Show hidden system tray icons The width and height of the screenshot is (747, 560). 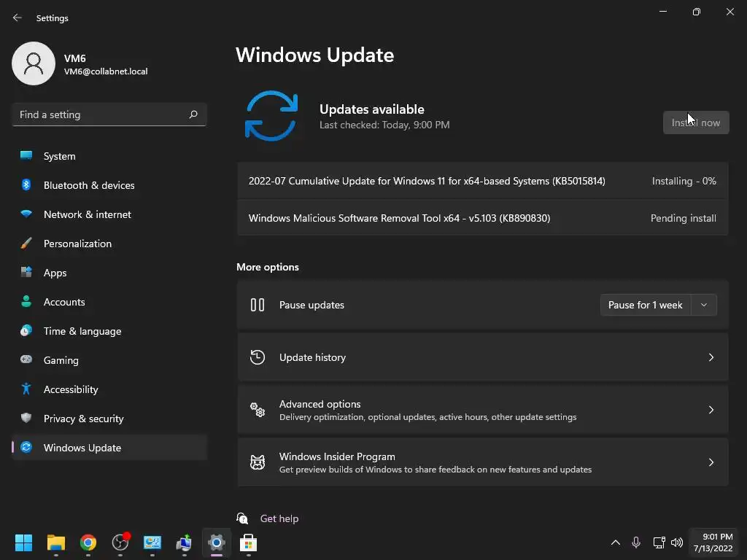(616, 542)
